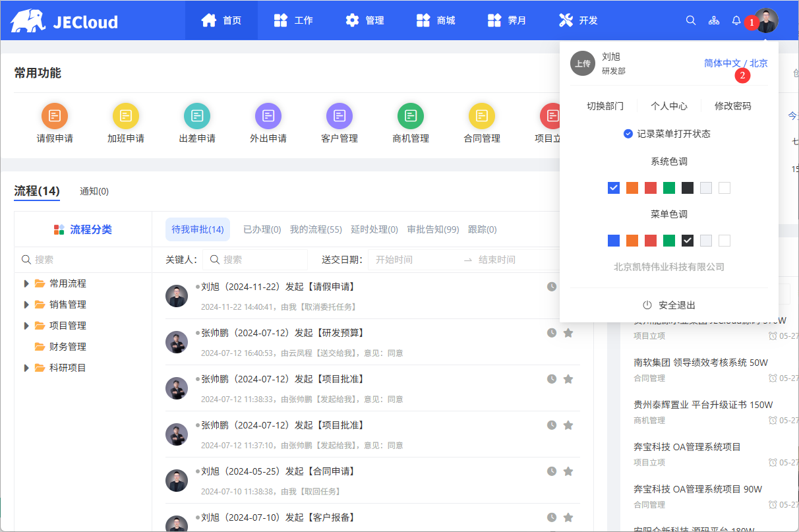Click the 安全退出 button
Viewport: 799px width, 532px height.
pyautogui.click(x=669, y=305)
